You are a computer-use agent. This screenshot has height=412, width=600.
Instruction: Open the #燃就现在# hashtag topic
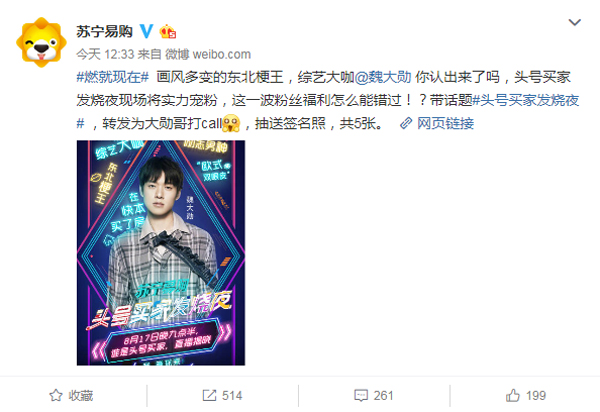(x=112, y=77)
